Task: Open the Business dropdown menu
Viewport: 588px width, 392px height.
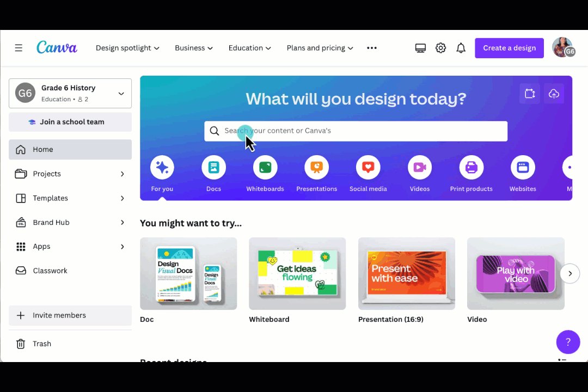Action: (194, 48)
